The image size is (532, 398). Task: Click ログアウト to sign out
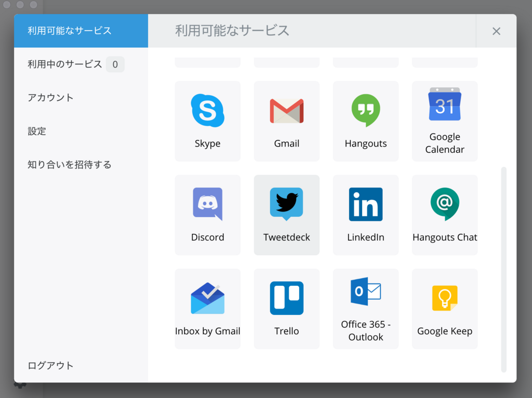(81, 365)
